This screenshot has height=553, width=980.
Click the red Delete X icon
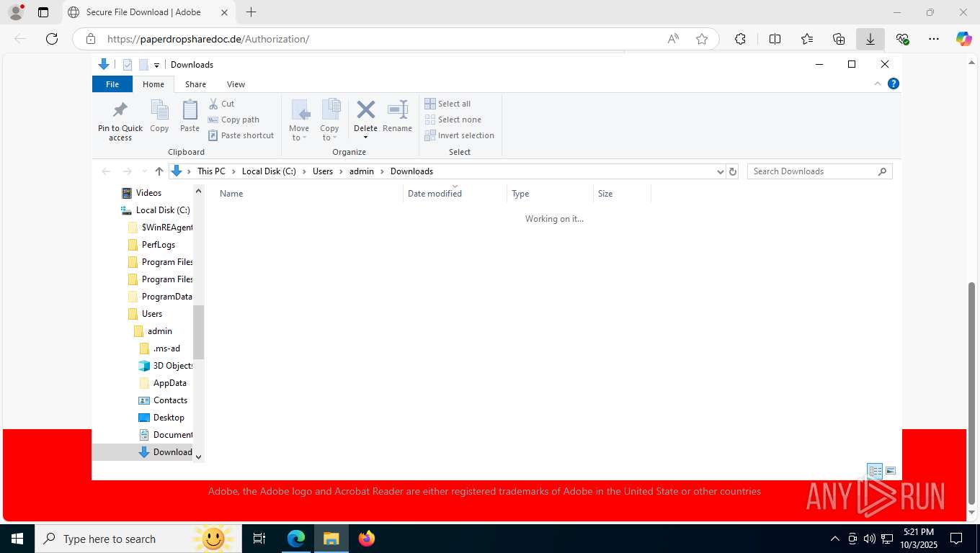tap(365, 109)
